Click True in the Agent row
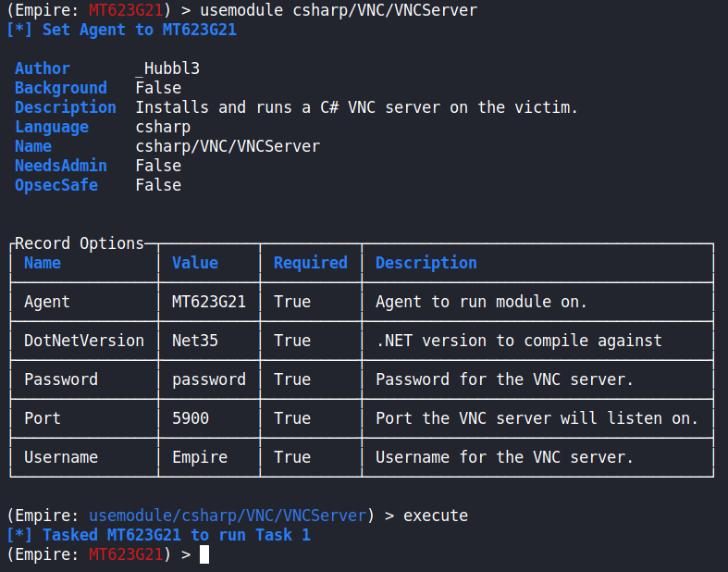This screenshot has height=572, width=728. 292,302
